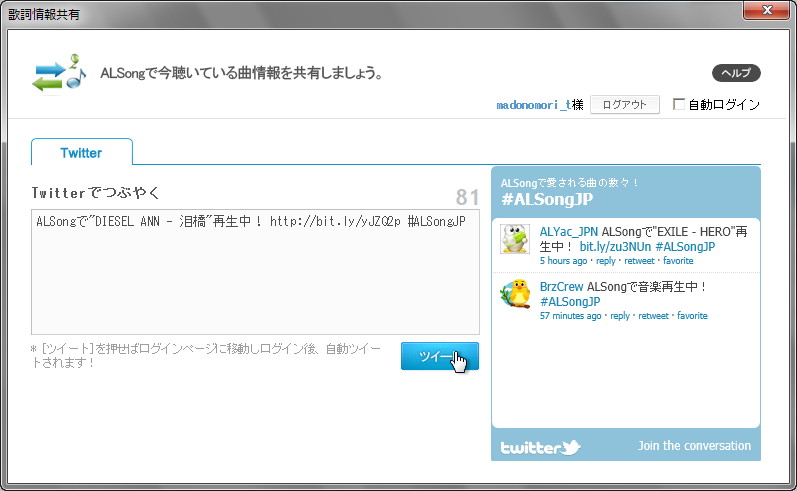Reply to the BrzCrew tweet
Screen dimensions: 797x491
[x=620, y=316]
